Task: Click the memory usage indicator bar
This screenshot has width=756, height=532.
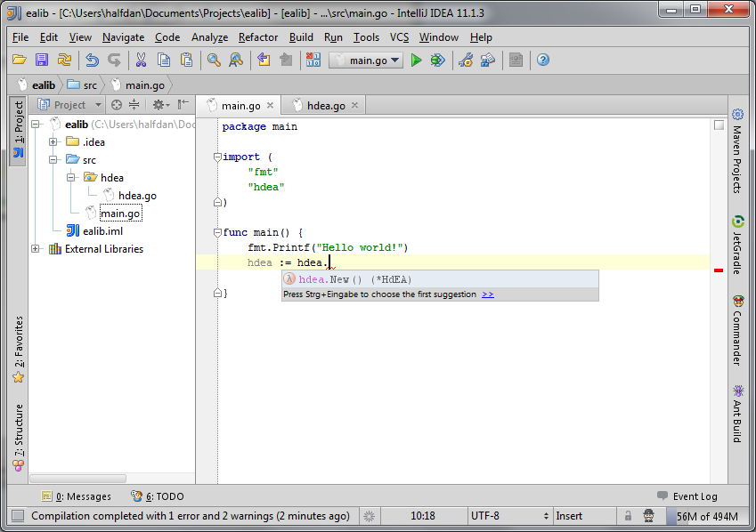Action: 705,516
